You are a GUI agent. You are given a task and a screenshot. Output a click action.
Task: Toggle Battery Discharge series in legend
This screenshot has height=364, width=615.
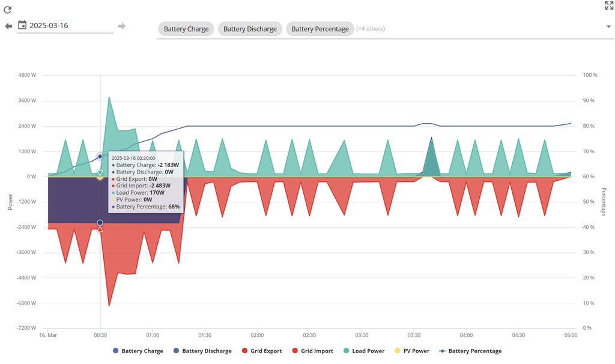(x=202, y=351)
